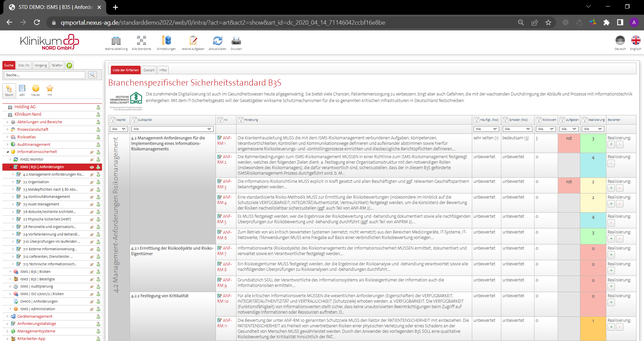
Task: Toggle the filter icon on the Risikowert column
Action: point(539,119)
